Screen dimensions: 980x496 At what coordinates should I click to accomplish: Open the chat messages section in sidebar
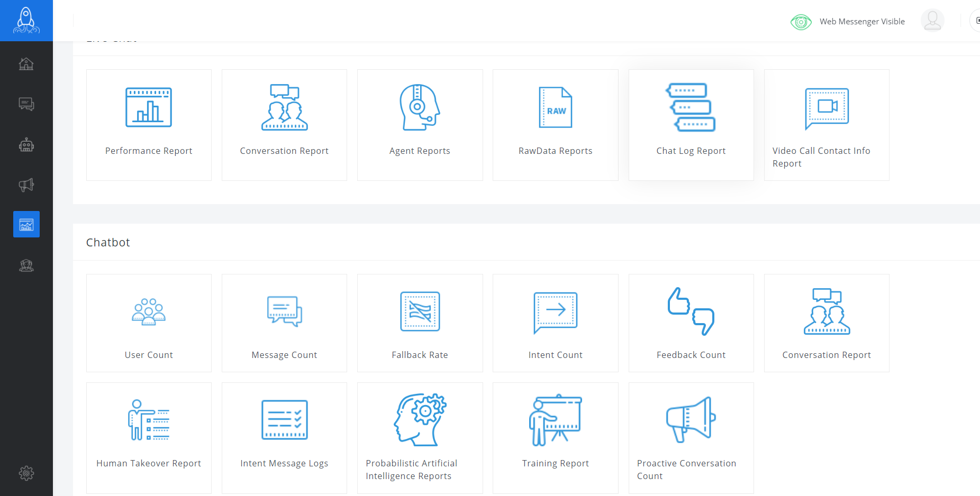[x=26, y=104]
